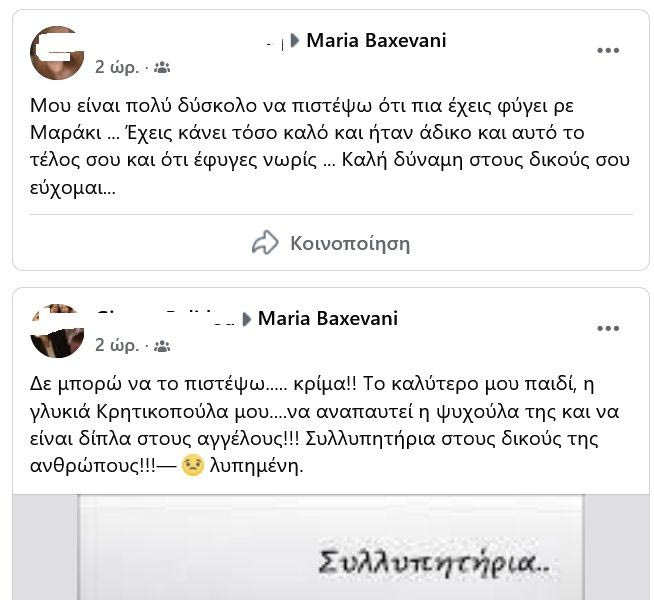Viewport: 654px width, 600px height.
Task: Click the sad face emoji in the second post
Action: 193,466
